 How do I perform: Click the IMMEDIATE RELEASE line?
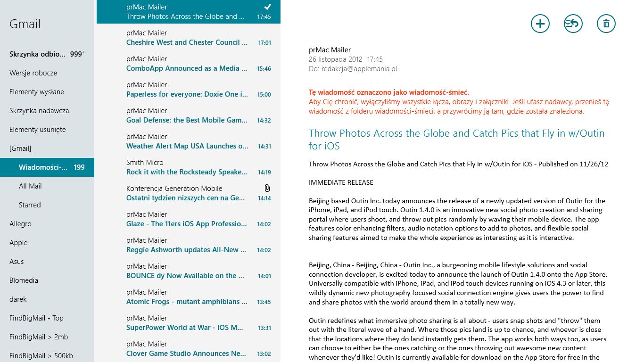pos(341,182)
